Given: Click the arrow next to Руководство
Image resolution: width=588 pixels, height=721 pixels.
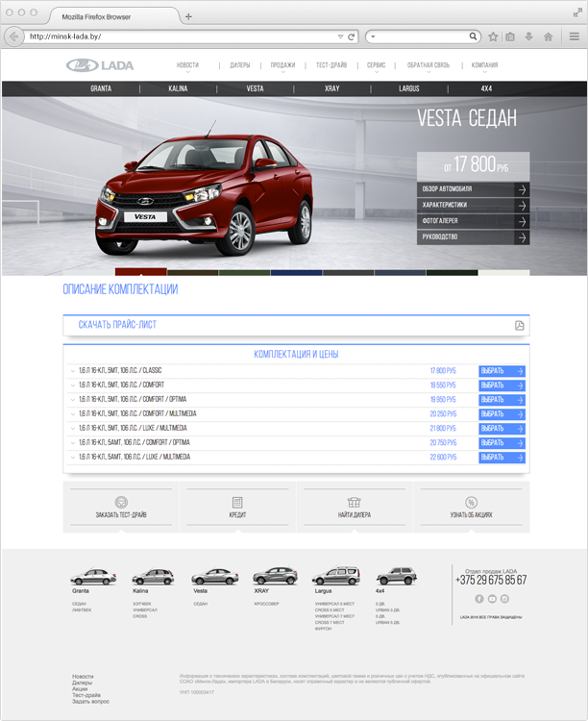Looking at the screenshot, I should pyautogui.click(x=523, y=237).
